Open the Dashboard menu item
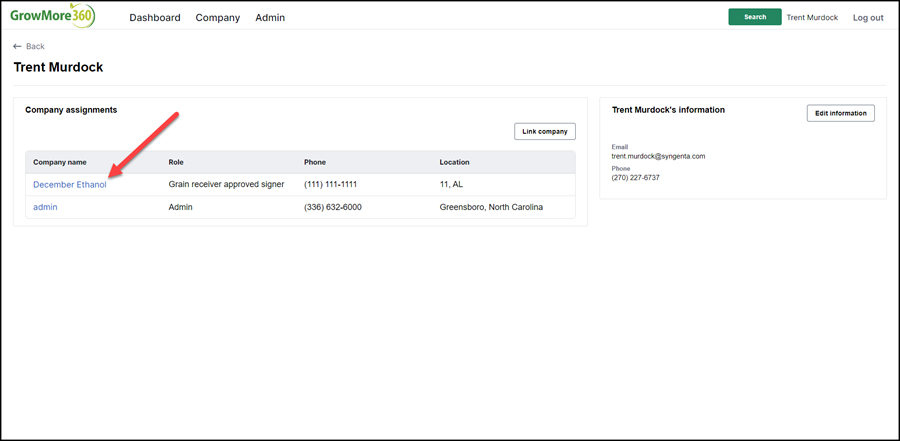The height and width of the screenshot is (441, 900). pos(155,18)
